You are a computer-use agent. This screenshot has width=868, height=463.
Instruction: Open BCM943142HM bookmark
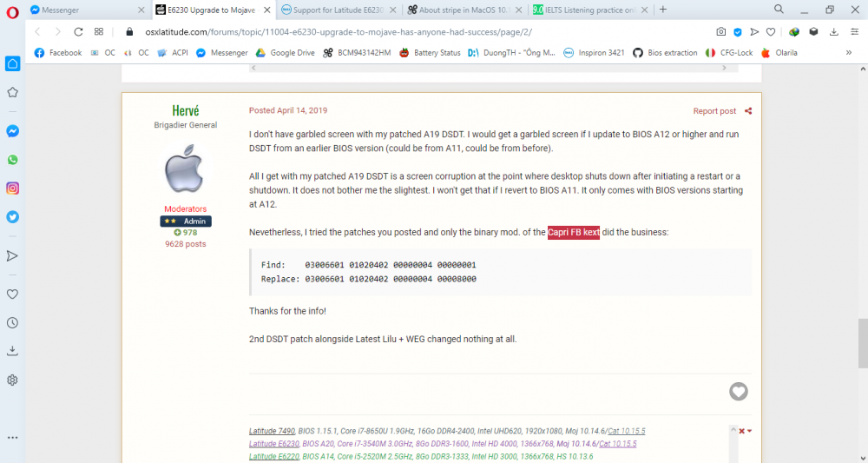pyautogui.click(x=357, y=53)
